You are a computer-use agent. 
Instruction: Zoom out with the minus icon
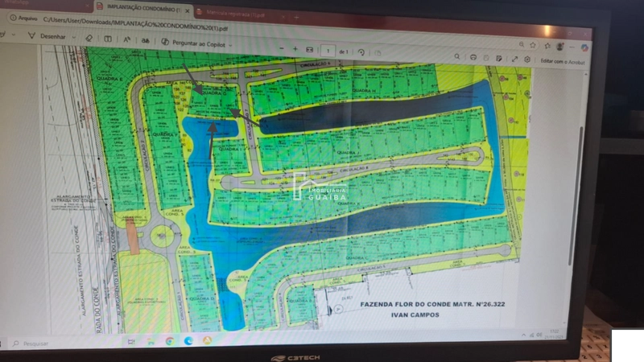(283, 47)
